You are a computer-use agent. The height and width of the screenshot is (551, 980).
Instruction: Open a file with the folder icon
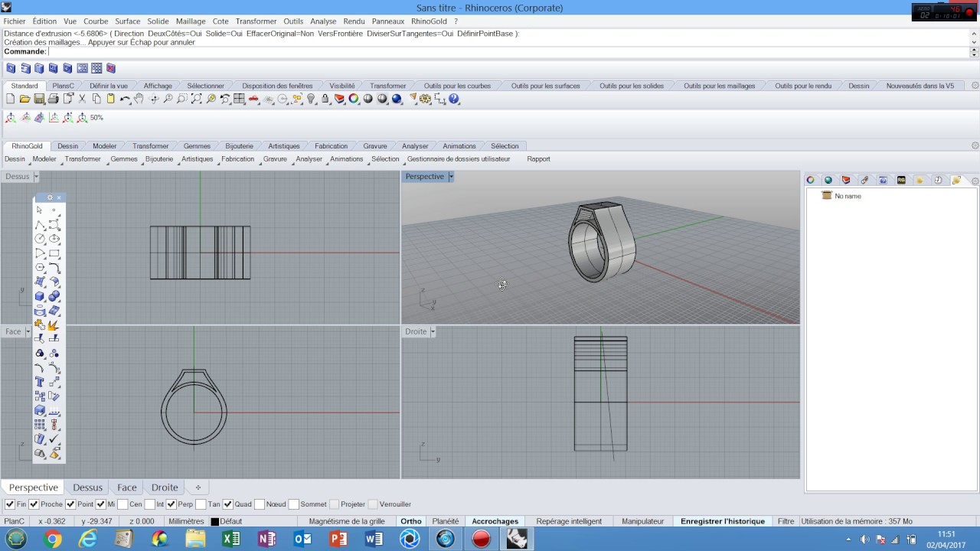coord(24,99)
